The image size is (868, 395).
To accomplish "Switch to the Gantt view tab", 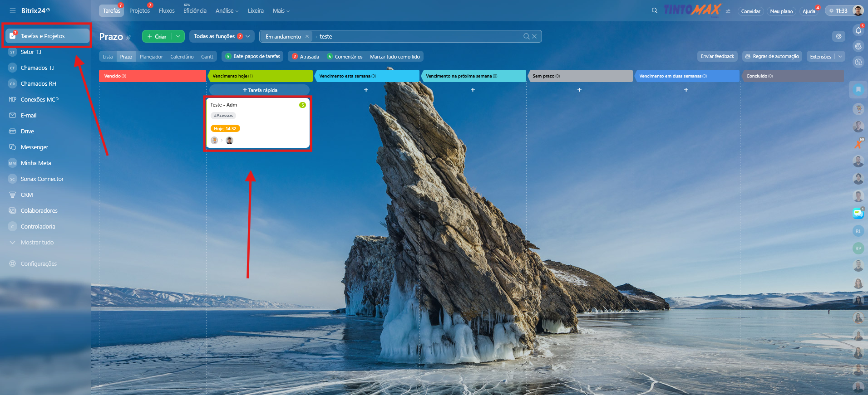I will click(x=207, y=57).
